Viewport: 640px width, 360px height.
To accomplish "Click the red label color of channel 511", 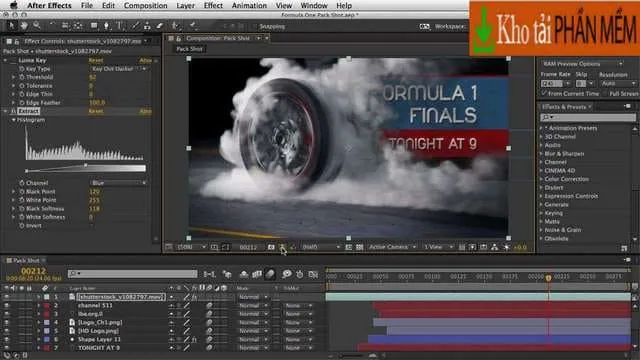I will tap(47, 305).
